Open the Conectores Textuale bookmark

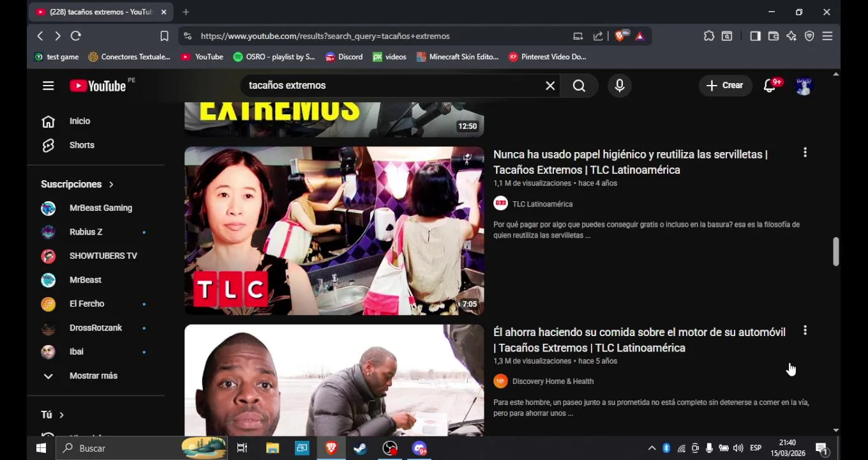130,57
